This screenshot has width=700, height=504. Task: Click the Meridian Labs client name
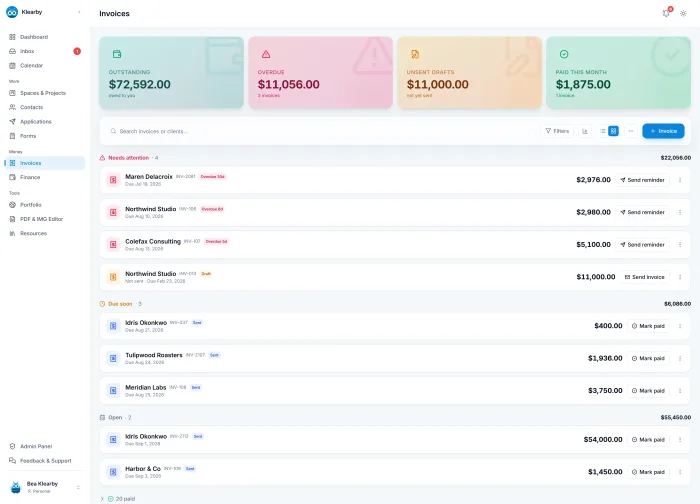pos(146,387)
